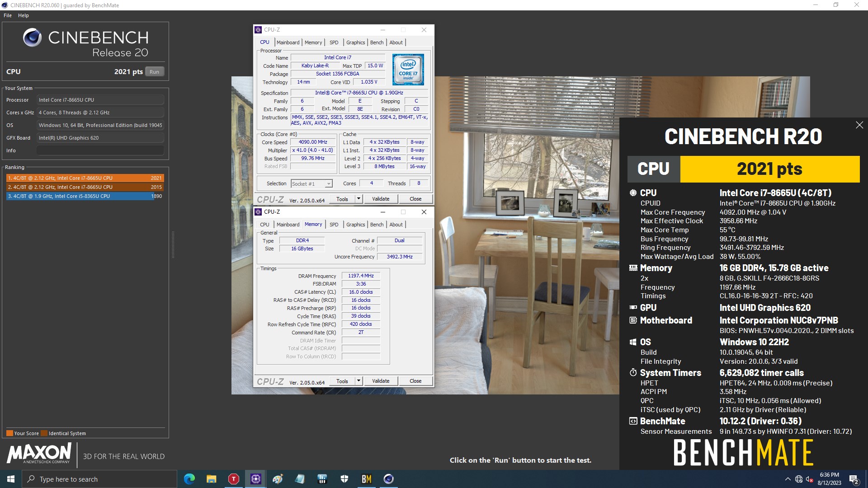Switch to the Mainboard tab in the lower CPU-Z window
Viewport: 868px width, 488px height.
point(288,225)
